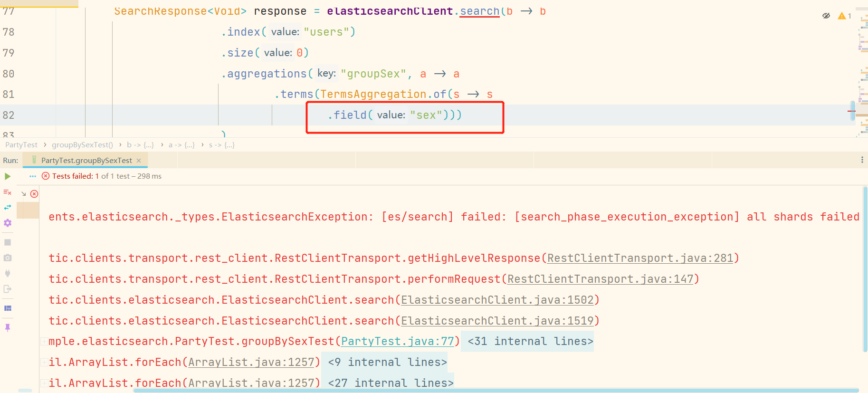Toggle auto-test with the blue arrows icon

click(8, 207)
